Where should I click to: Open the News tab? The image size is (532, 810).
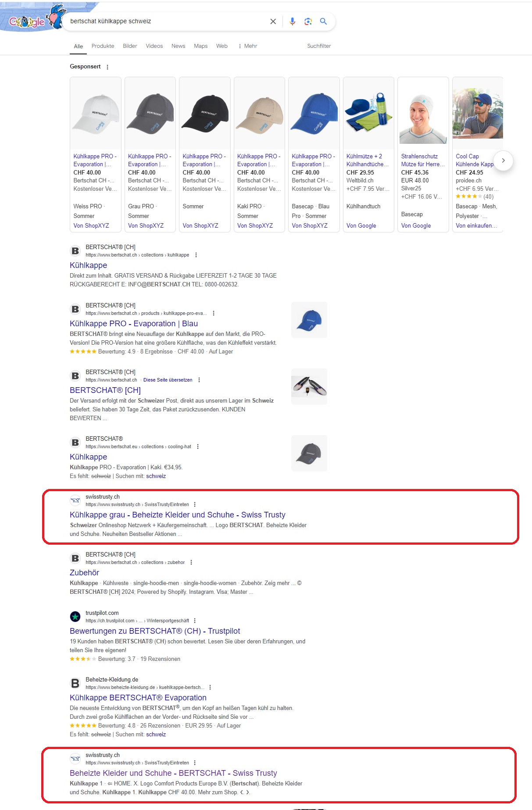[178, 46]
